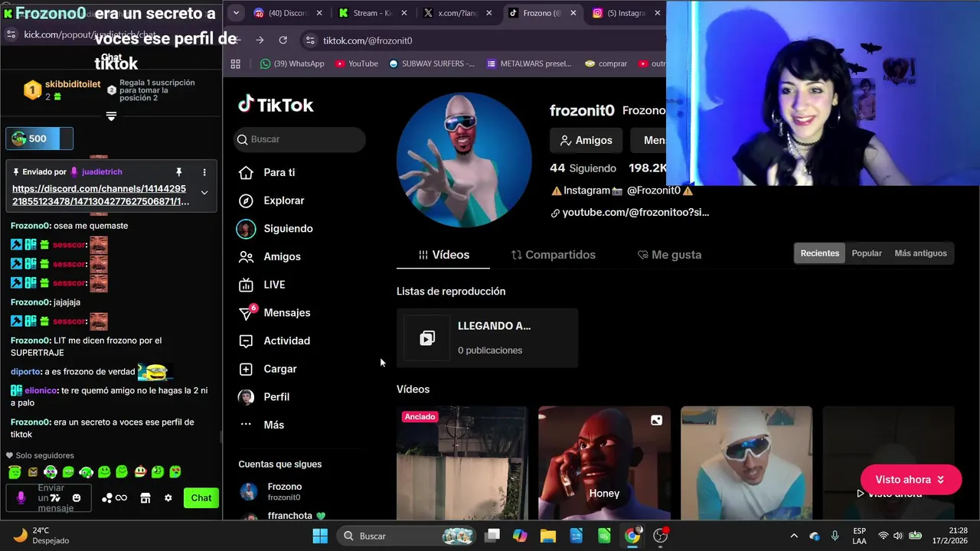
Task: Click the Enviar un mensaje field
Action: pyautogui.click(x=49, y=498)
